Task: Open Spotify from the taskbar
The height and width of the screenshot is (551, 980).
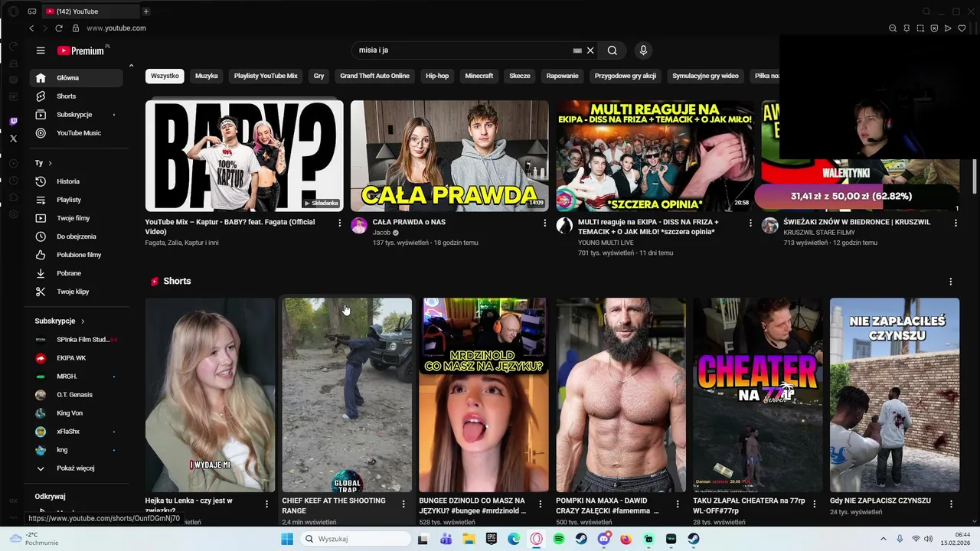Action: click(559, 539)
